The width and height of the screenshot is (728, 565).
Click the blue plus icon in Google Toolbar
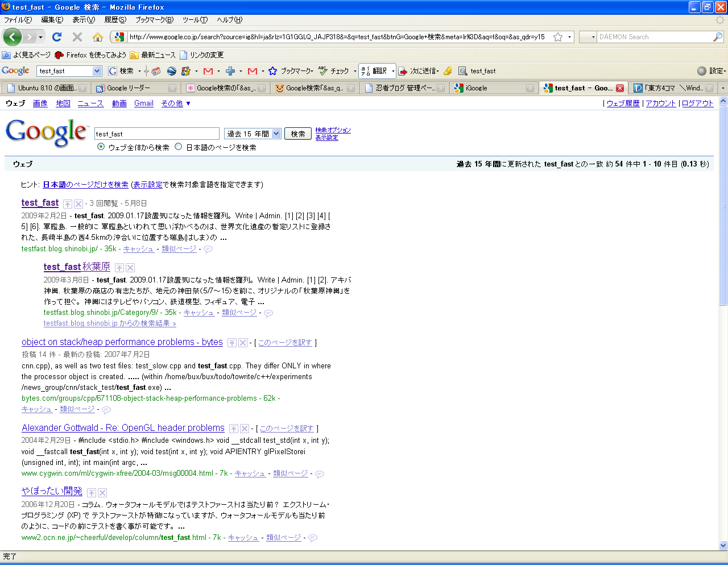pyautogui.click(x=230, y=71)
